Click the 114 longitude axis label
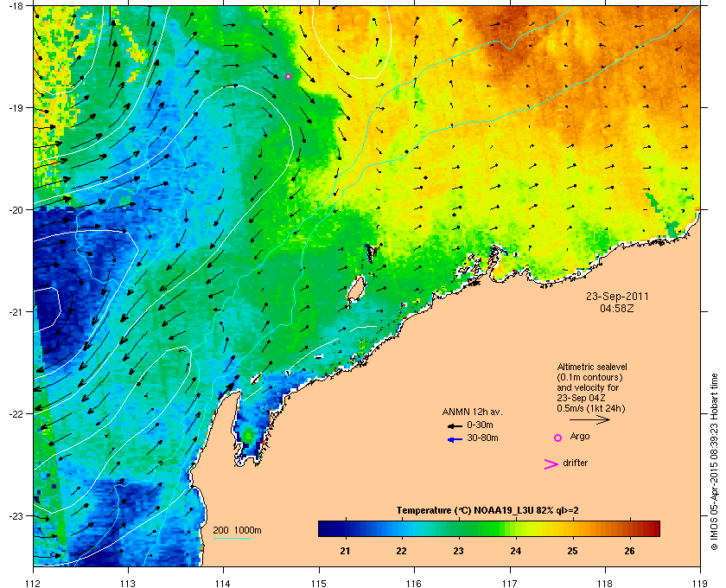This screenshot has height=588, width=726. [223, 583]
